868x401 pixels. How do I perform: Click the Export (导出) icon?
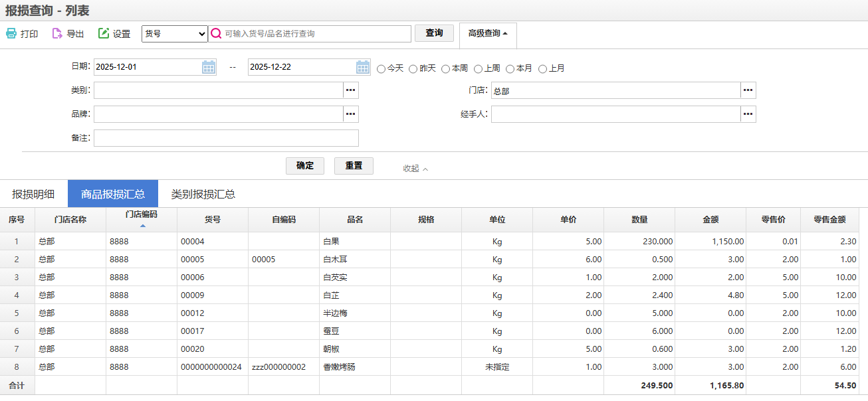57,33
